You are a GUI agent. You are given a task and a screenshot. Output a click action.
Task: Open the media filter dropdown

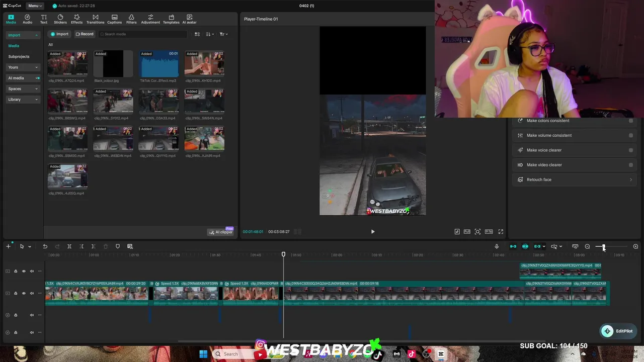coord(224,34)
